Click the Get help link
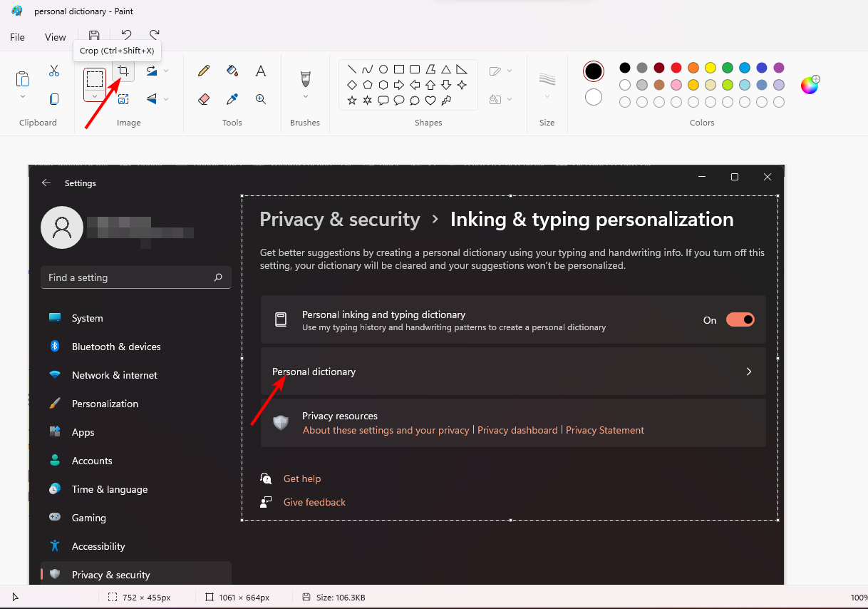Viewport: 868px width, 609px height. pyautogui.click(x=302, y=478)
